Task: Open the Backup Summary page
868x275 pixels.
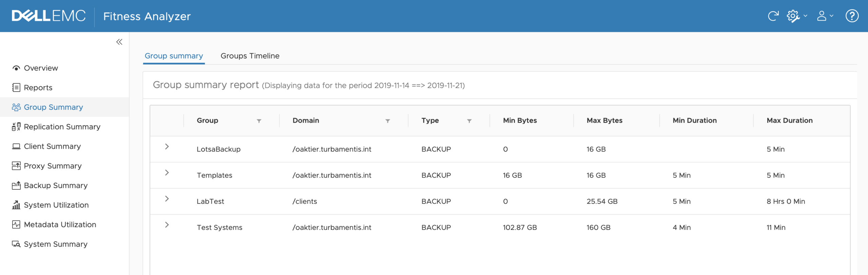Action: point(56,186)
